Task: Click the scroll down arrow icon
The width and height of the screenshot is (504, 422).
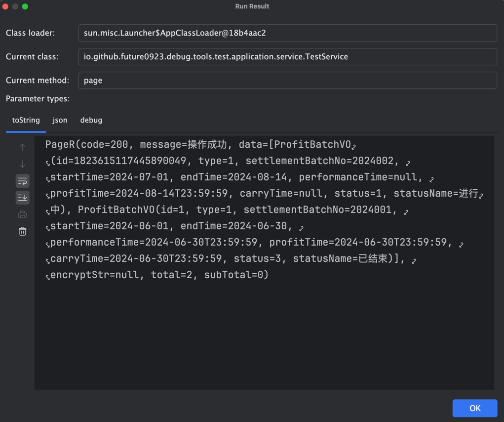Action: tap(23, 164)
